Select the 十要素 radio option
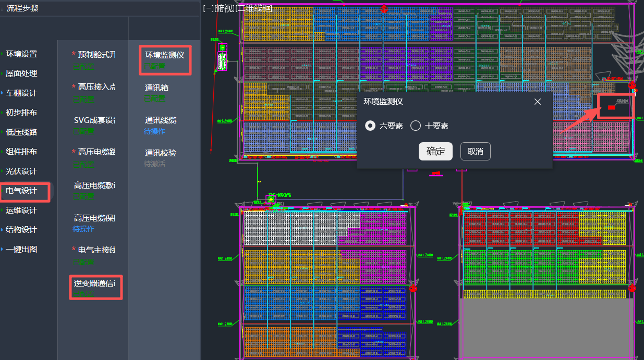Image resolution: width=644 pixels, height=360 pixels. (416, 126)
